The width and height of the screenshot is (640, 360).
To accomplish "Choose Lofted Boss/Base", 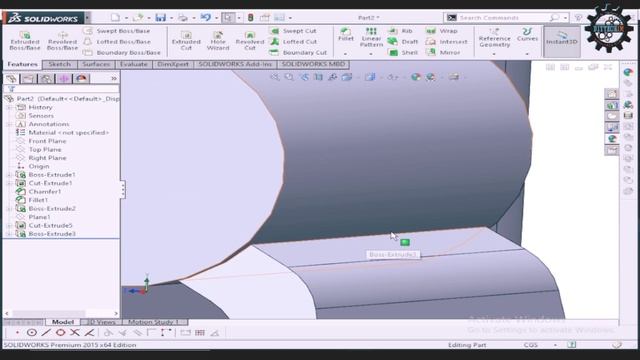I will (x=117, y=42).
